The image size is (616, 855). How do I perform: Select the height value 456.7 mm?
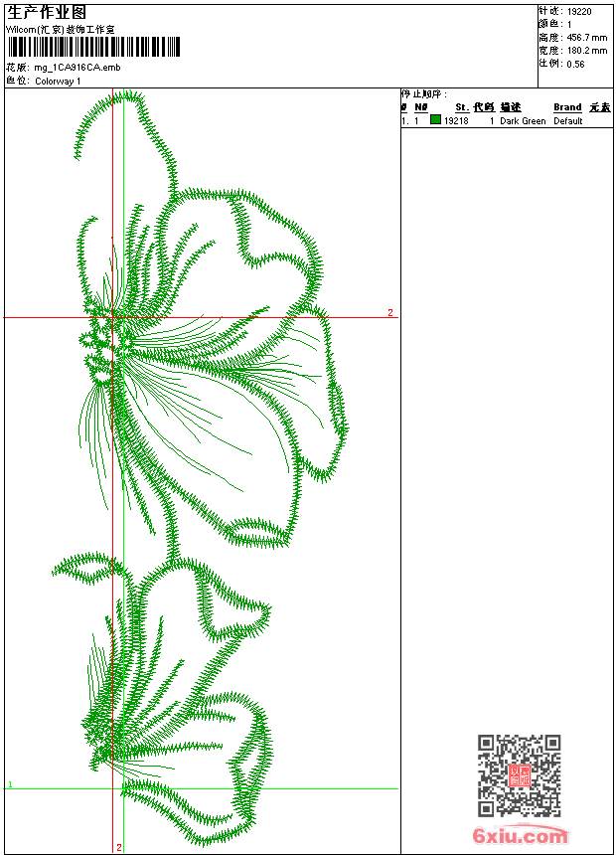point(586,38)
